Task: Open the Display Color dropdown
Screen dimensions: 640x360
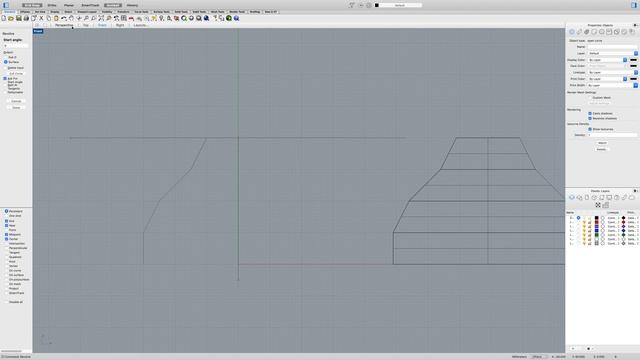Action: point(607,60)
